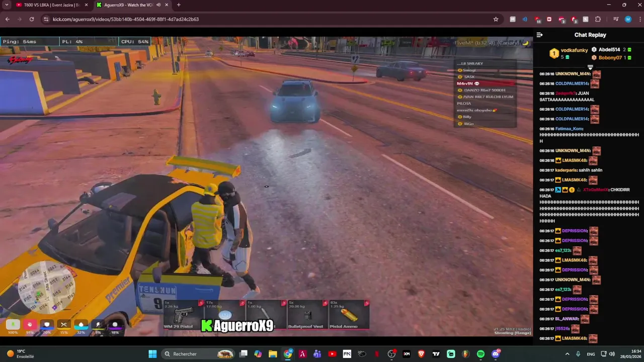View site information icon in address bar

pos(46,19)
